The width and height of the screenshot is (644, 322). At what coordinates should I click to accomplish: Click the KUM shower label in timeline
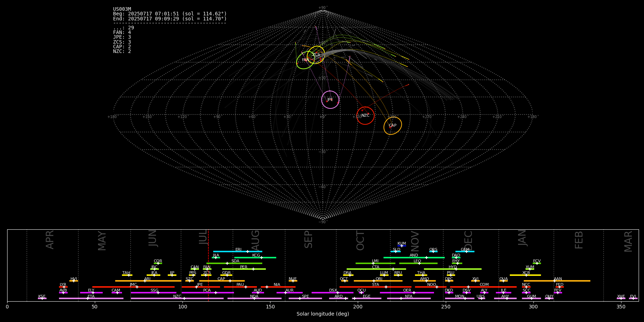(402, 244)
